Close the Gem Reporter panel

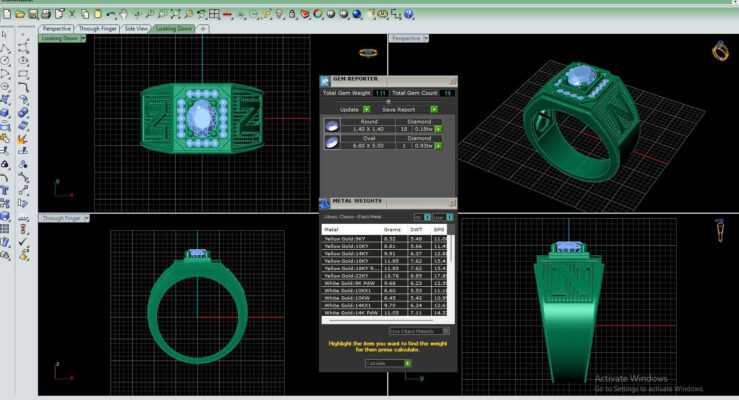click(452, 81)
